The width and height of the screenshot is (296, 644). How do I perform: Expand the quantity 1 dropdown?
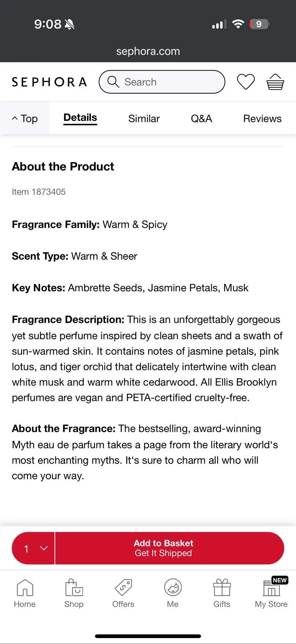pos(33,548)
